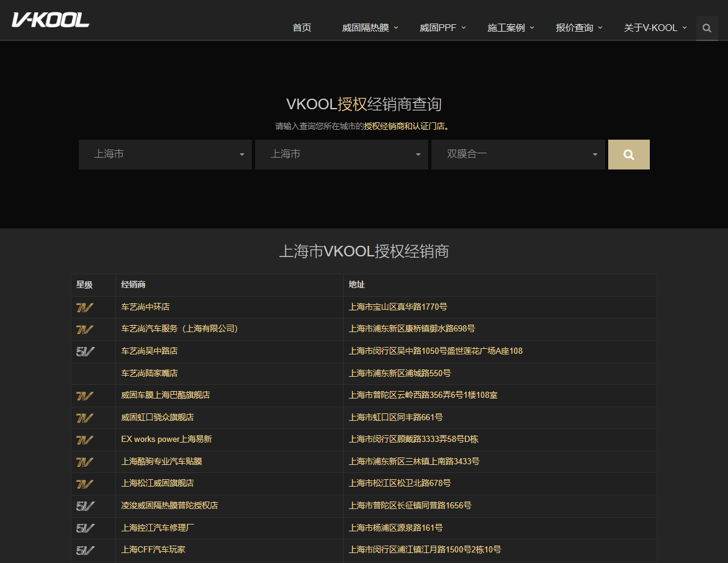Expand the 威固PPF navigation menu
This screenshot has width=728, height=563.
[442, 28]
